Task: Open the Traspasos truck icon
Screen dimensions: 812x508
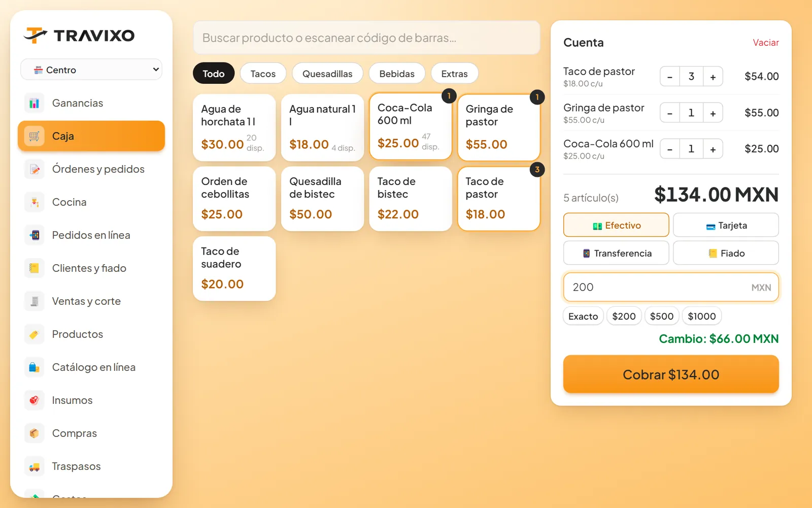Action: point(34,466)
